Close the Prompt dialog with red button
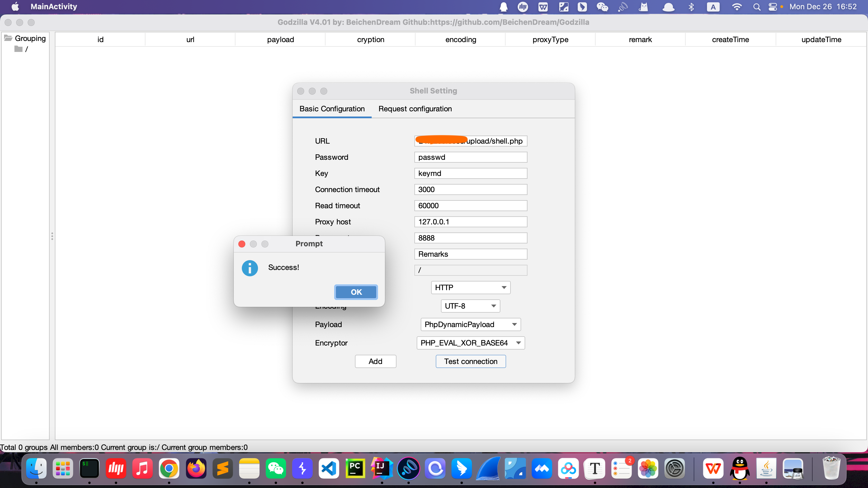The width and height of the screenshot is (868, 488). point(242,244)
